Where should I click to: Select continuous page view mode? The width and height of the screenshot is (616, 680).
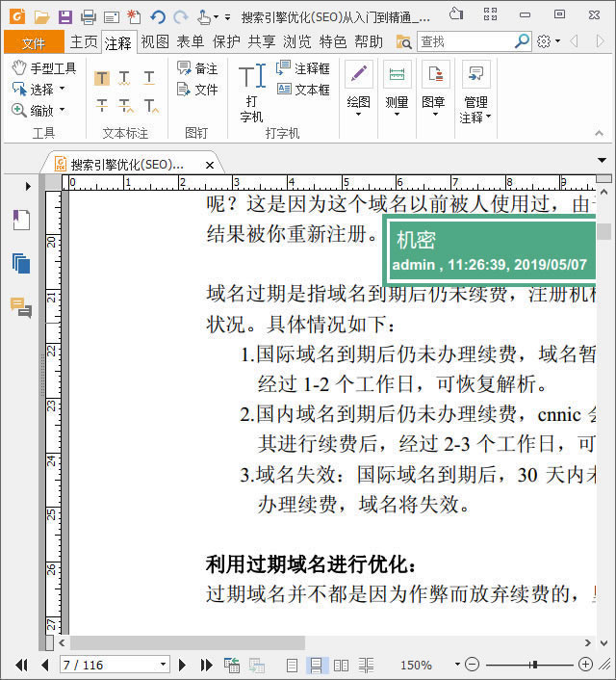pyautogui.click(x=317, y=665)
